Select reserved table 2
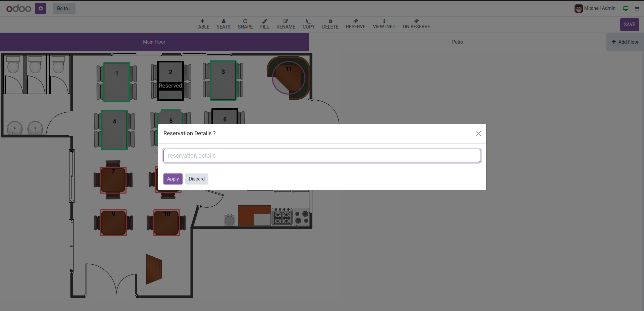 tap(170, 81)
